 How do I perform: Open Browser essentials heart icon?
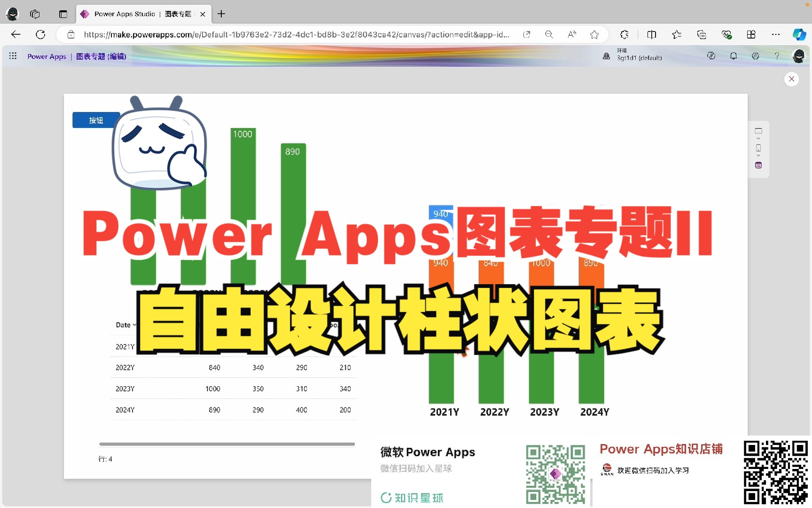pos(726,34)
